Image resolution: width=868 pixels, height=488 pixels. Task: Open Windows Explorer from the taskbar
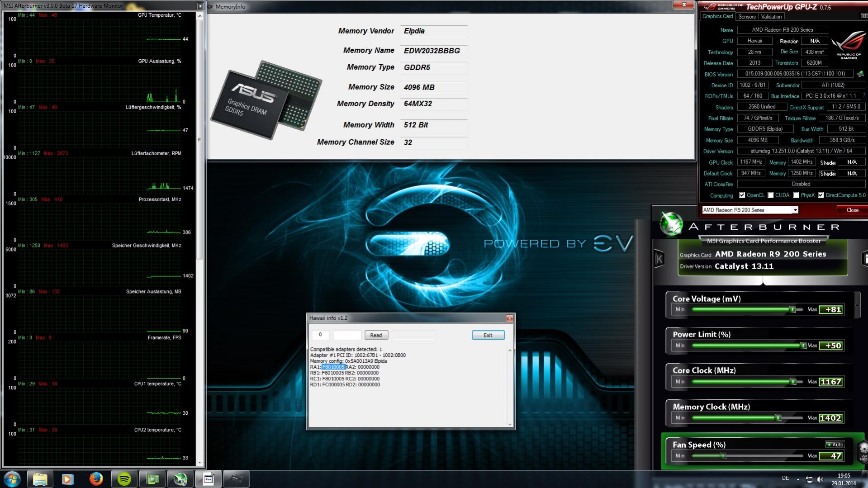point(40,479)
